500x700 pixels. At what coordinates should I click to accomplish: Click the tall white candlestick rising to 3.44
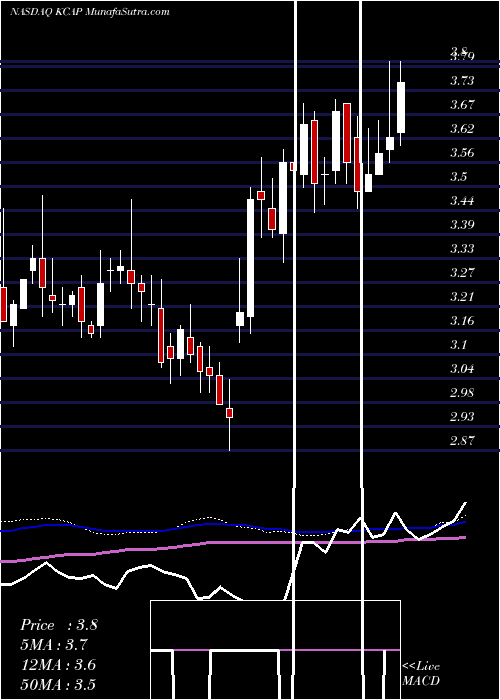250,258
